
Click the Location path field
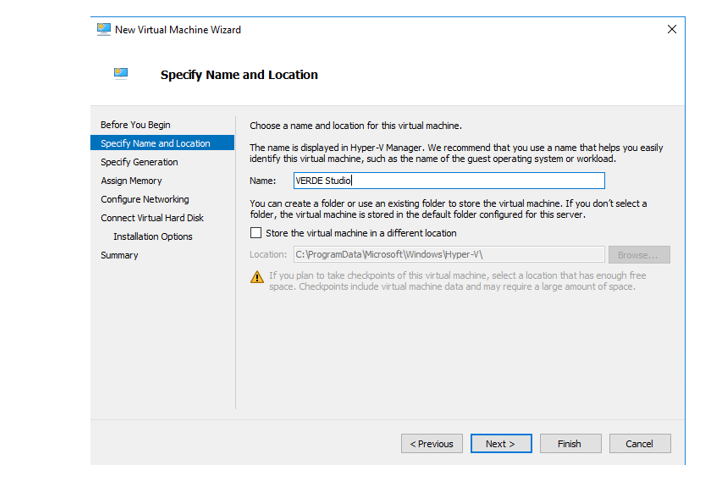pyautogui.click(x=449, y=255)
